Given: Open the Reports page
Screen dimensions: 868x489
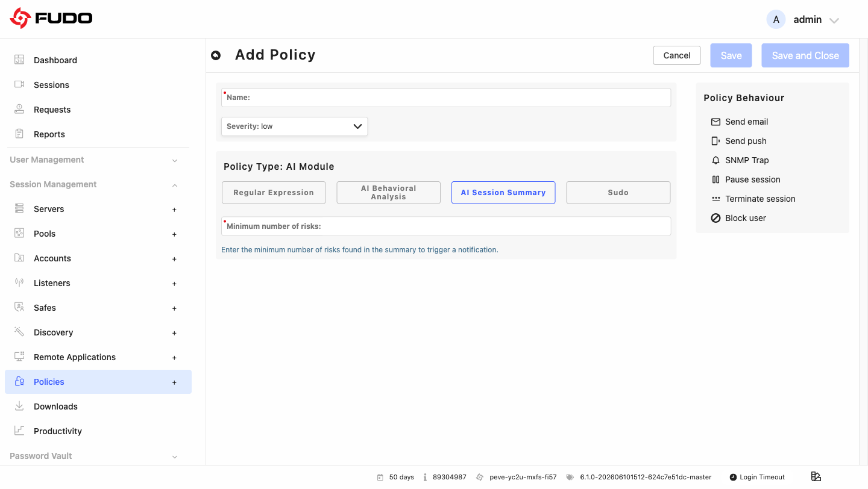Looking at the screenshot, I should point(49,134).
